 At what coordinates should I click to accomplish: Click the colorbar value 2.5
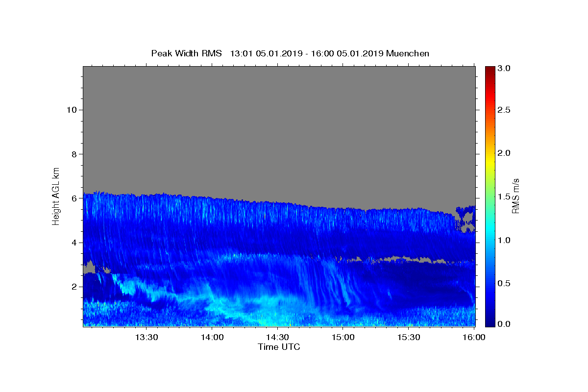point(504,110)
